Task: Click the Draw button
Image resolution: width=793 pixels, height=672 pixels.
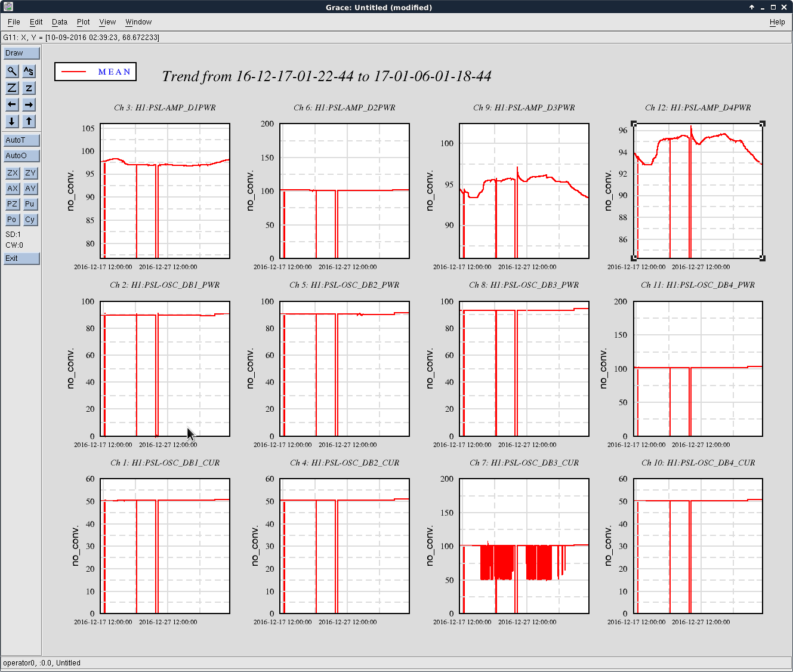Action: click(x=21, y=53)
